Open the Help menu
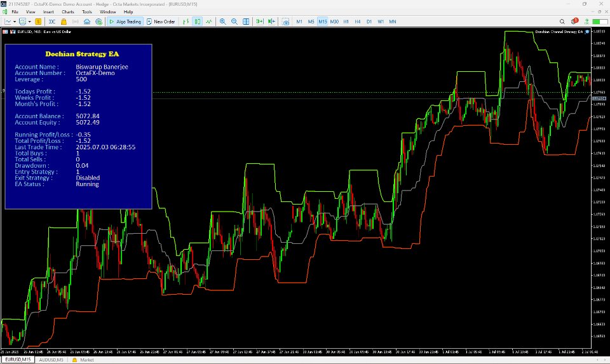Viewport: 610px width, 364px height. coord(128,11)
